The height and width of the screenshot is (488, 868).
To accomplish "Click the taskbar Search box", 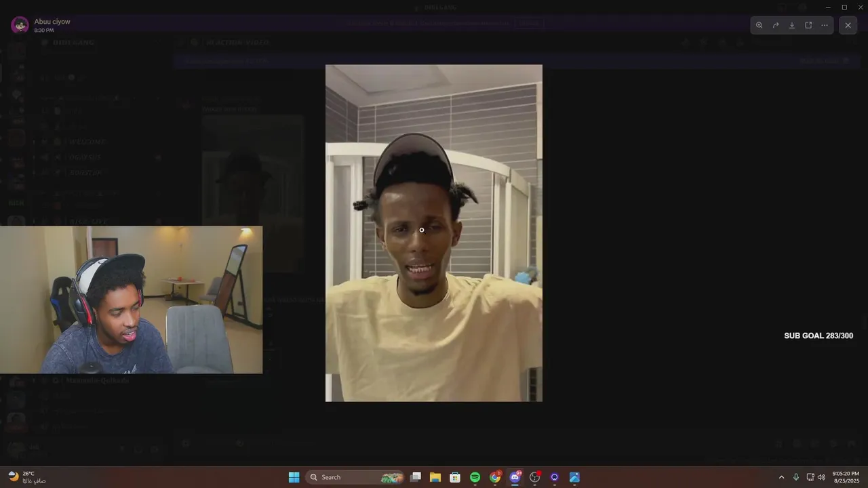I will pos(355,477).
